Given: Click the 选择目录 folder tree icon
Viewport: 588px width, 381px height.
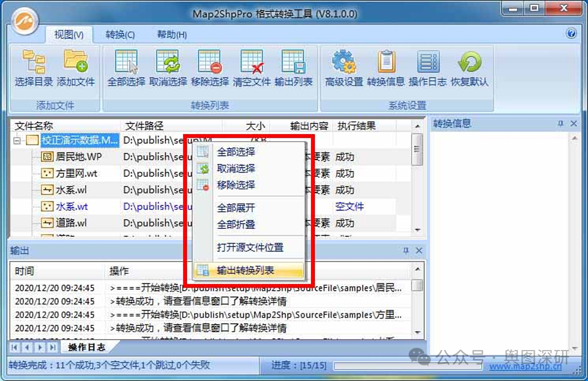Looking at the screenshot, I should pos(34,62).
